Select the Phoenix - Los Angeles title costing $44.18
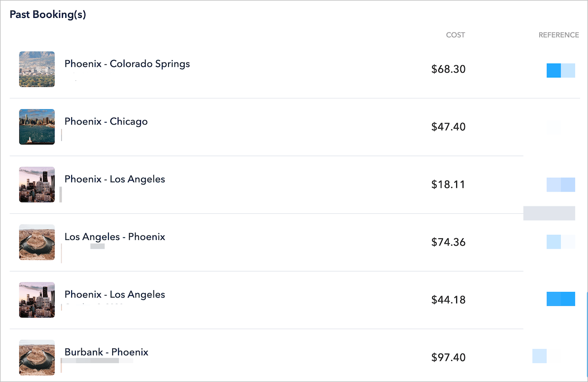Viewport: 588px width, 382px height. pos(115,294)
